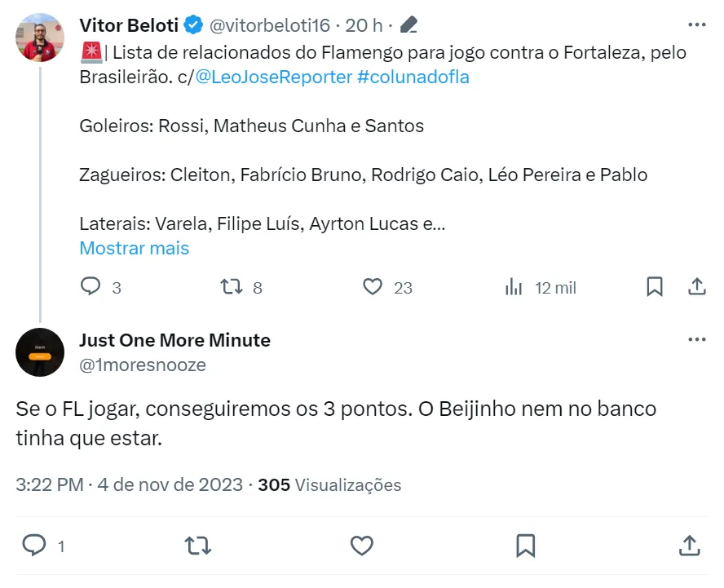The image size is (724, 588).
Task: Reply to Vitor Beloti's tweet
Action: pyautogui.click(x=91, y=287)
